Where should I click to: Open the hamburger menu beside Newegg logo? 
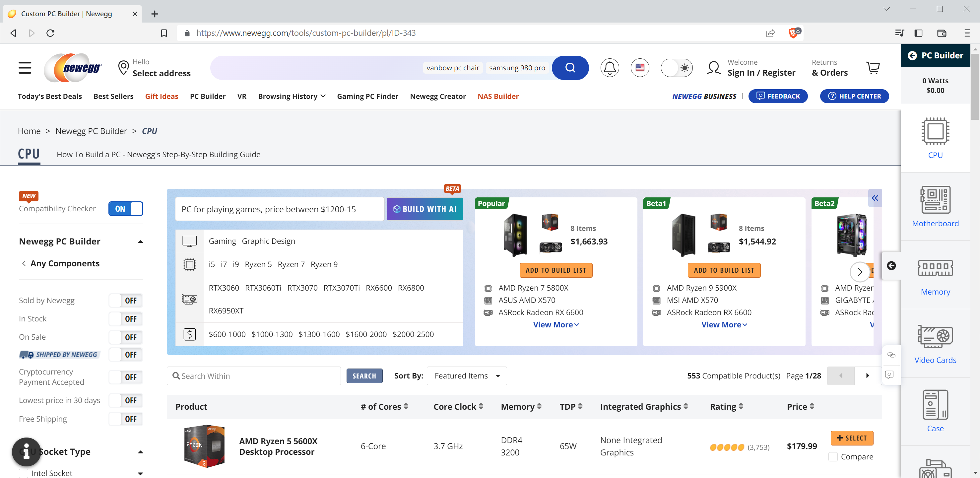pos(25,68)
